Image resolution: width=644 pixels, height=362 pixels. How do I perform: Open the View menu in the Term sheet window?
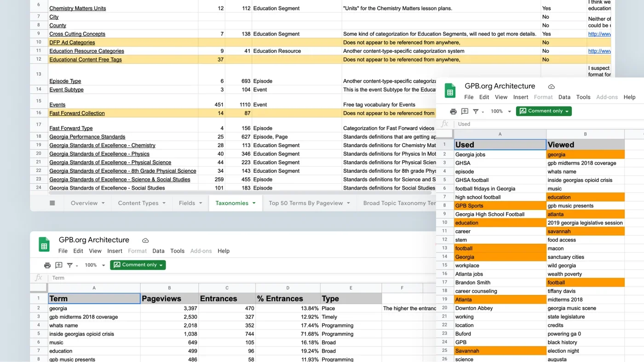point(95,251)
